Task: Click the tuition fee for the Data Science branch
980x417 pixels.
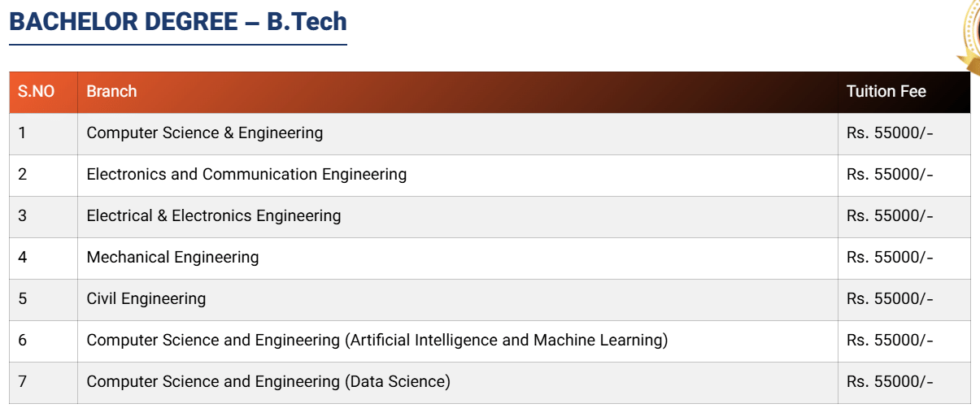Action: click(890, 382)
